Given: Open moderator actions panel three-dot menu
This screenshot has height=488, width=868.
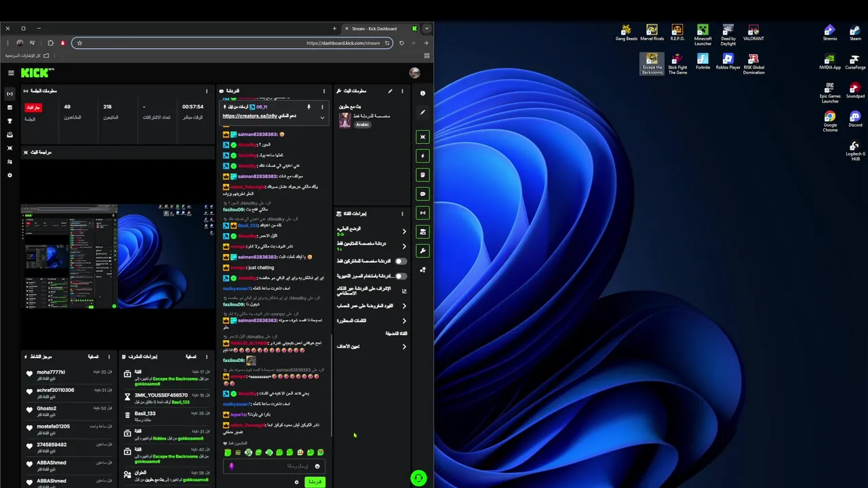Looking at the screenshot, I should click(207, 357).
